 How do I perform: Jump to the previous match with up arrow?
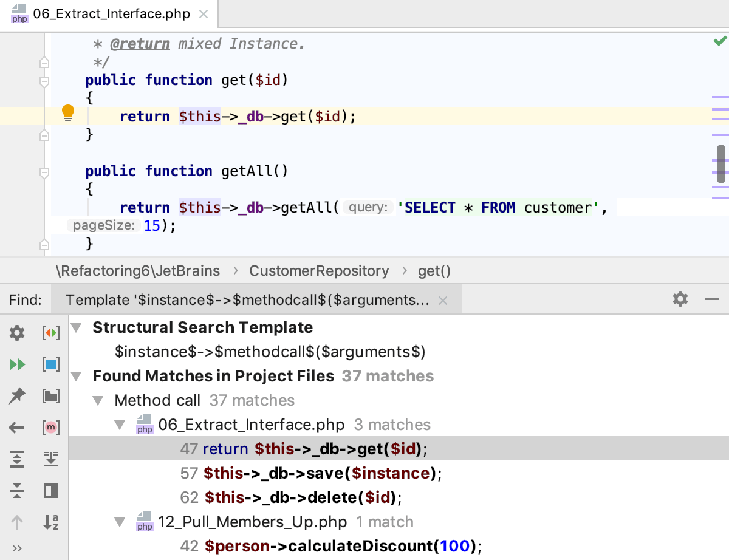click(17, 522)
